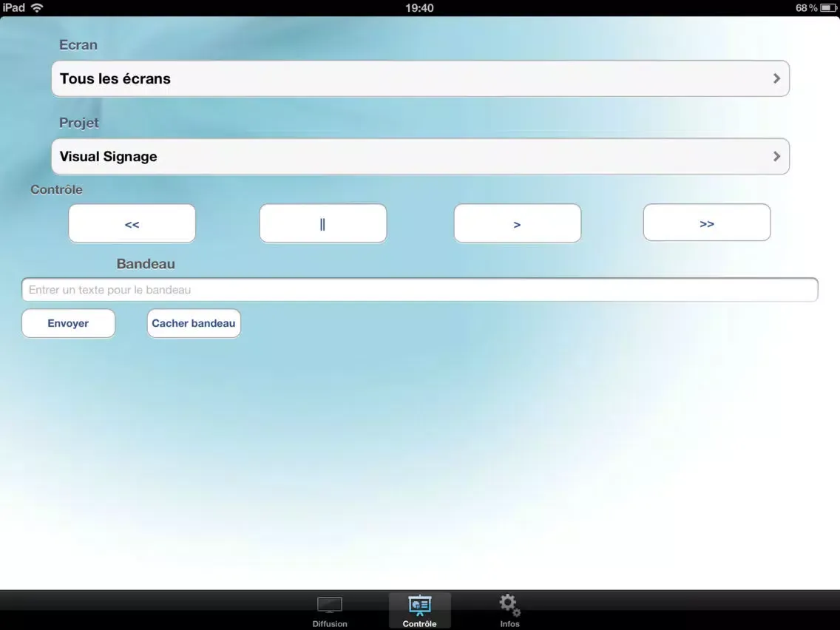Click the fast forward >> button

[707, 223]
